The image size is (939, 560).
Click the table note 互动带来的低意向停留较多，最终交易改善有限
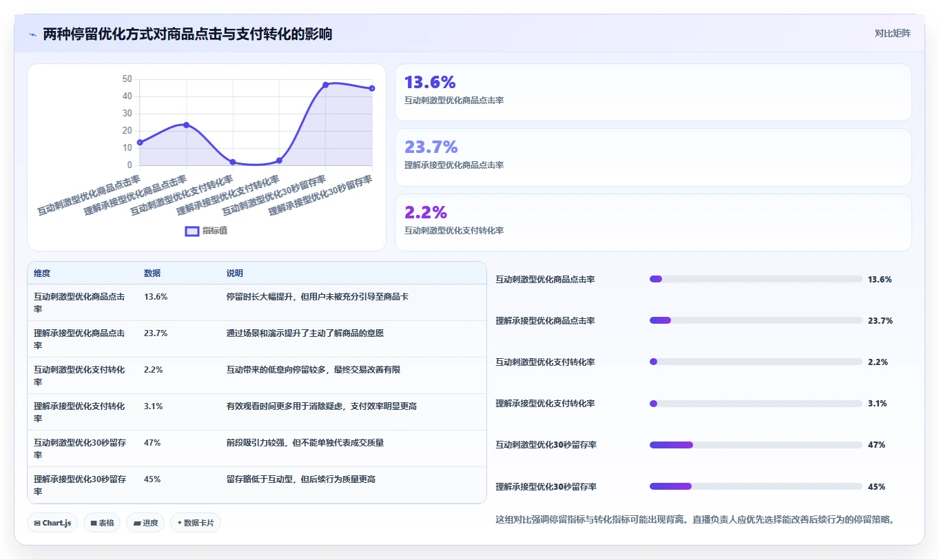coord(313,370)
